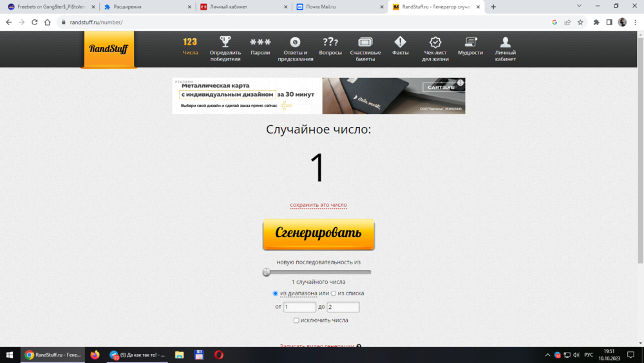Image resolution: width=644 pixels, height=363 pixels.
Task: Click the от minimum value field
Action: (299, 307)
